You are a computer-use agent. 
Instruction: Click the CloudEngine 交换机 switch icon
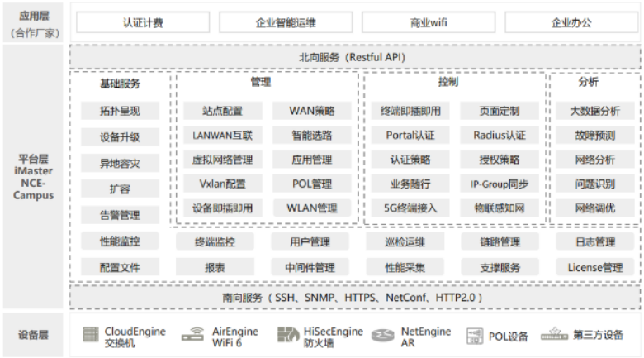coord(91,336)
